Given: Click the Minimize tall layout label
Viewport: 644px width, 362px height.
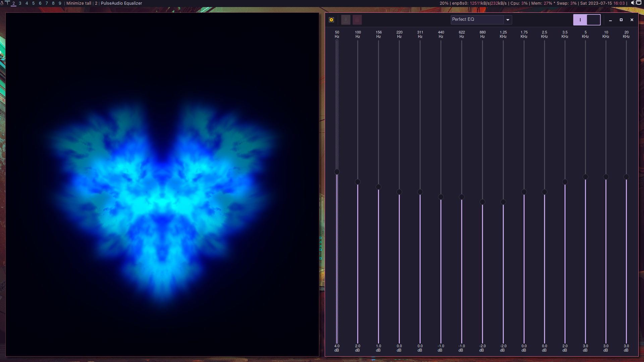Looking at the screenshot, I should (79, 3).
